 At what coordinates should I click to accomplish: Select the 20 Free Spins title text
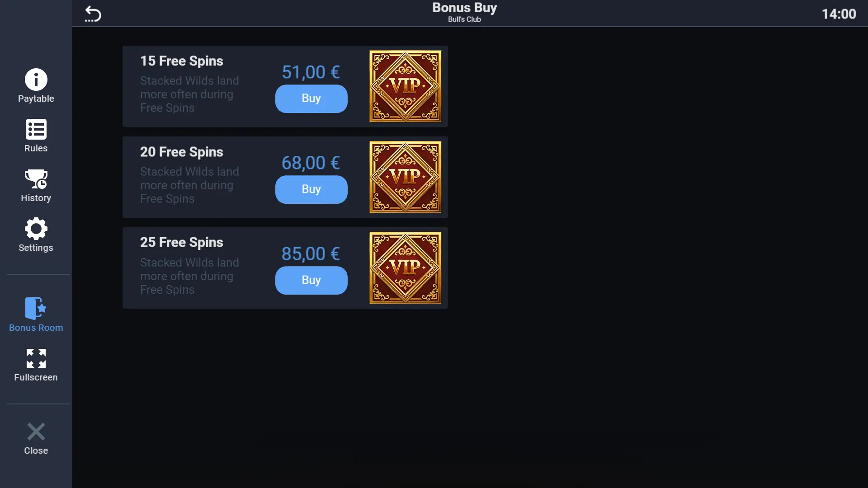[x=181, y=152]
